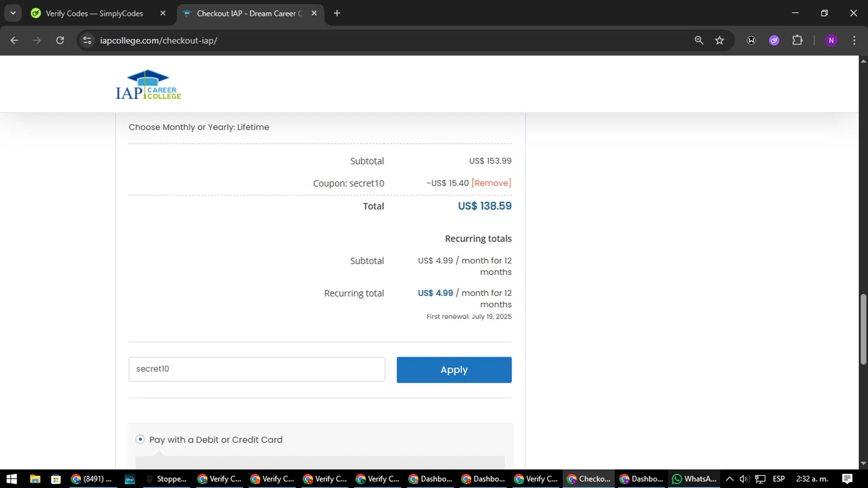868x488 pixels.
Task: Open the network icon in system tray
Action: coord(760,479)
